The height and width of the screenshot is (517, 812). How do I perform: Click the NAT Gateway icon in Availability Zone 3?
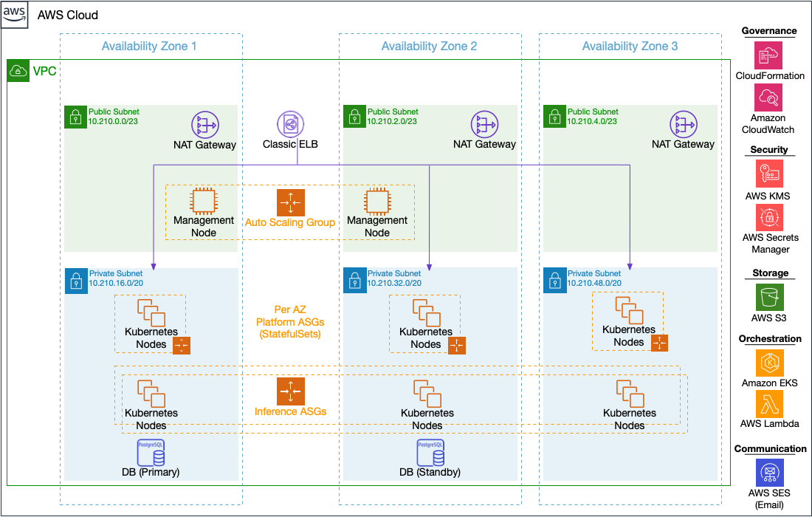pos(684,125)
